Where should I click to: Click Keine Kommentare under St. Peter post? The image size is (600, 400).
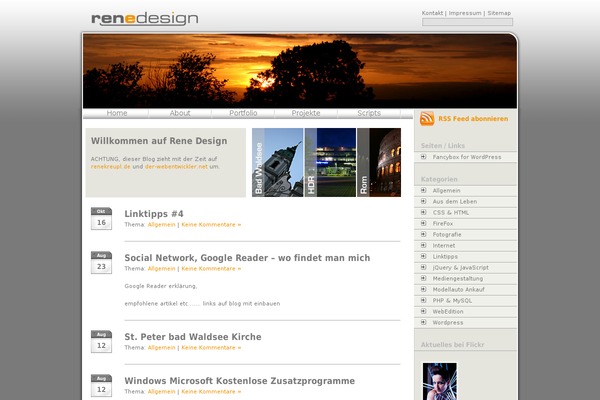211,348
